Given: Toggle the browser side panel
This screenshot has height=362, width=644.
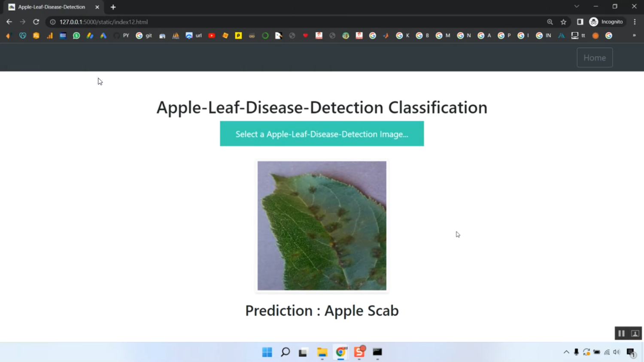Looking at the screenshot, I should tap(580, 22).
